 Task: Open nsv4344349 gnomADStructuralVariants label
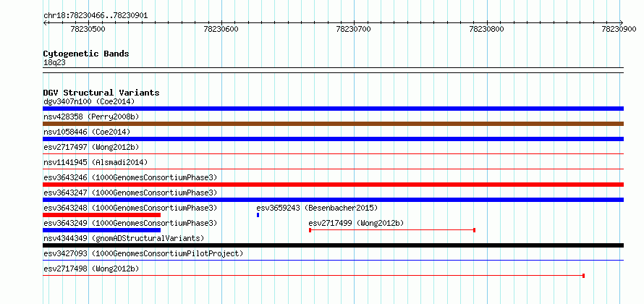[x=124, y=238]
